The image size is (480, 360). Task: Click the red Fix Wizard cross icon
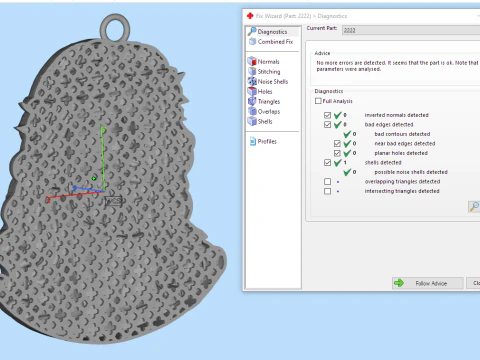250,16
